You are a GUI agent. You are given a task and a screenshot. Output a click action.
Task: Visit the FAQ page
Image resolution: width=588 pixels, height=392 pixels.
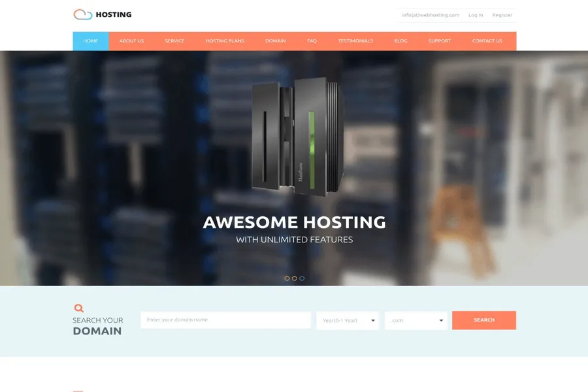(312, 41)
